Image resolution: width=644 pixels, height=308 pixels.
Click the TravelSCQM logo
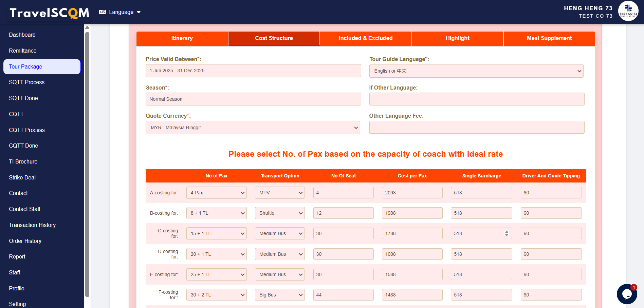49,13
